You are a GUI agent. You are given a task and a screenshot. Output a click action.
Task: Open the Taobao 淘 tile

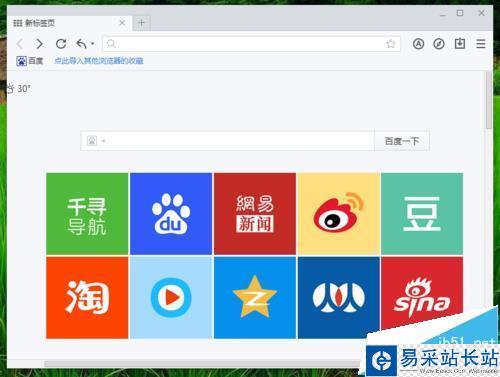[x=87, y=298]
